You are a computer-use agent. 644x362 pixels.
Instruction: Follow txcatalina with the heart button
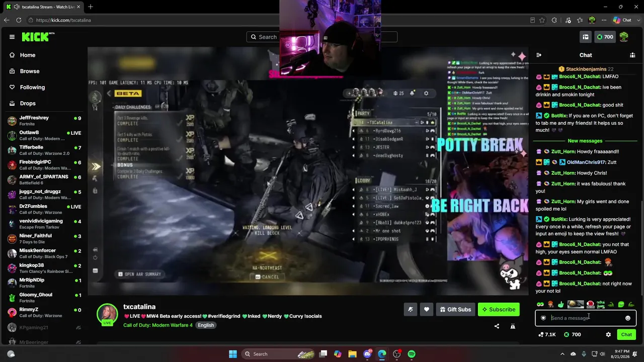click(x=427, y=309)
